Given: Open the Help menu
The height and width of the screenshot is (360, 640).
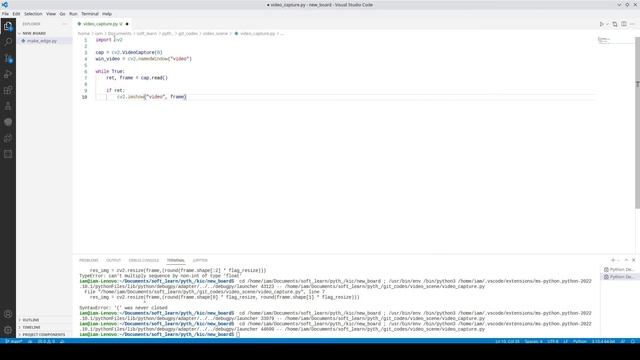Looking at the screenshot, I should 107,13.
